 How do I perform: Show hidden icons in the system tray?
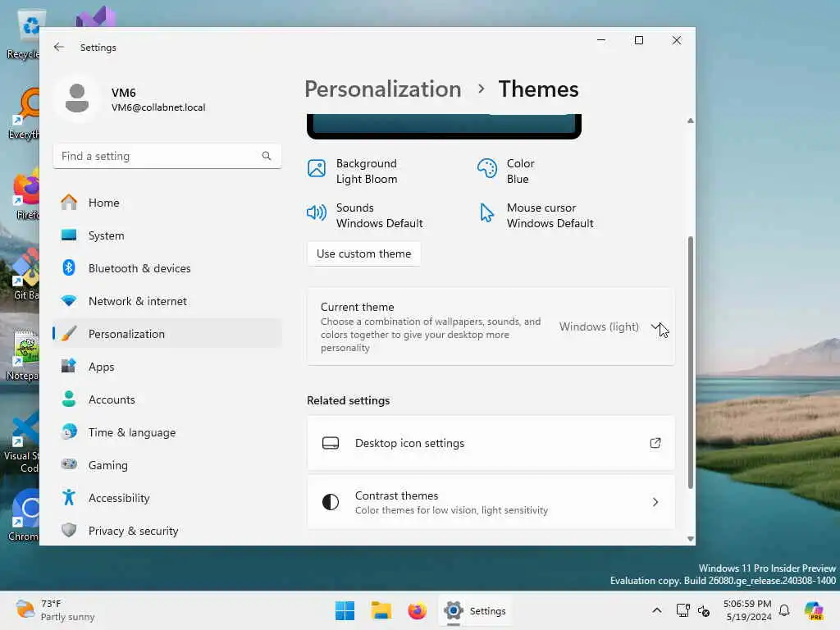pos(657,610)
